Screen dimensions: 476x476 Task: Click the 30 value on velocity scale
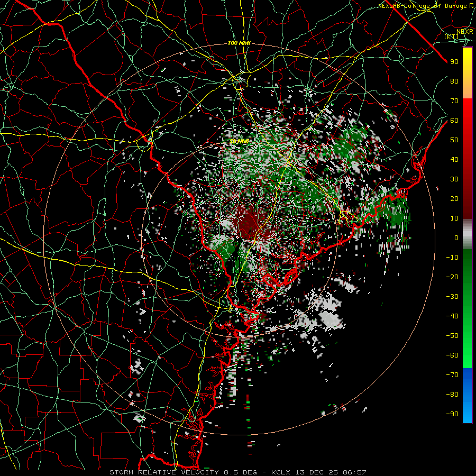pyautogui.click(x=454, y=179)
